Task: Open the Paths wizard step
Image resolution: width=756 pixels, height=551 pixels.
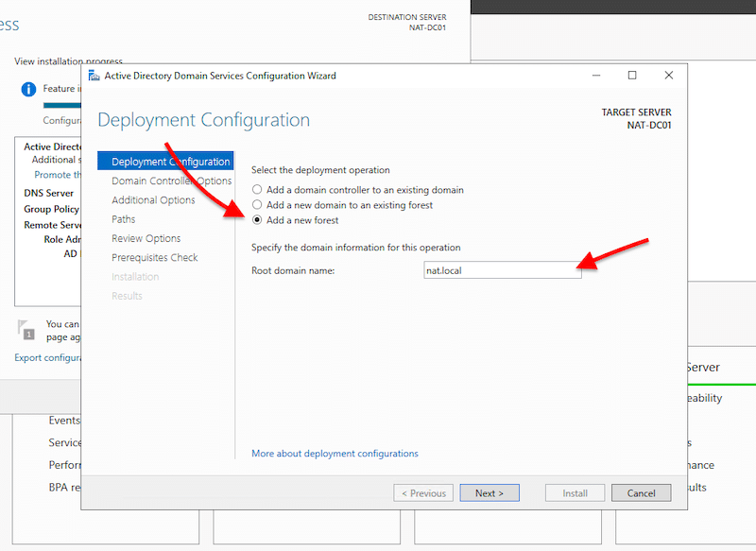Action: click(124, 219)
